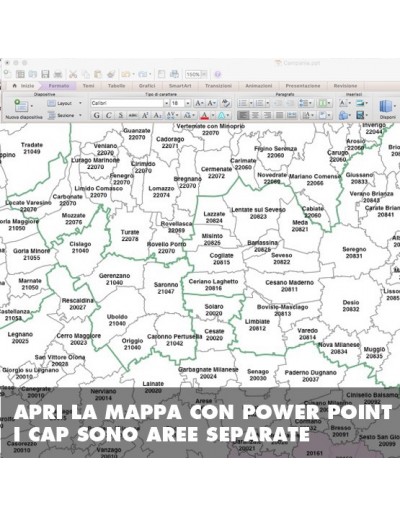
Task: Switch to the Grafici tab
Action: [147, 86]
